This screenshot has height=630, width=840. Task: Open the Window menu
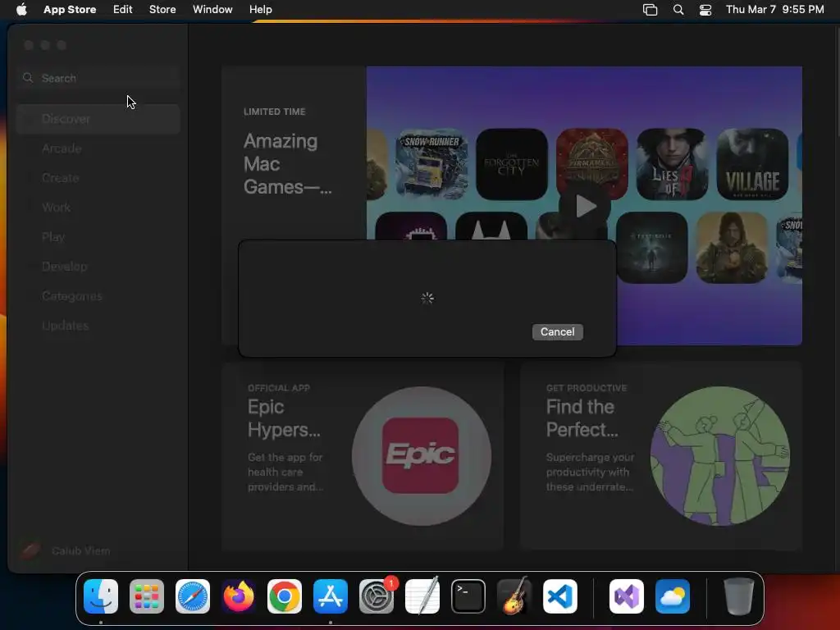[212, 9]
